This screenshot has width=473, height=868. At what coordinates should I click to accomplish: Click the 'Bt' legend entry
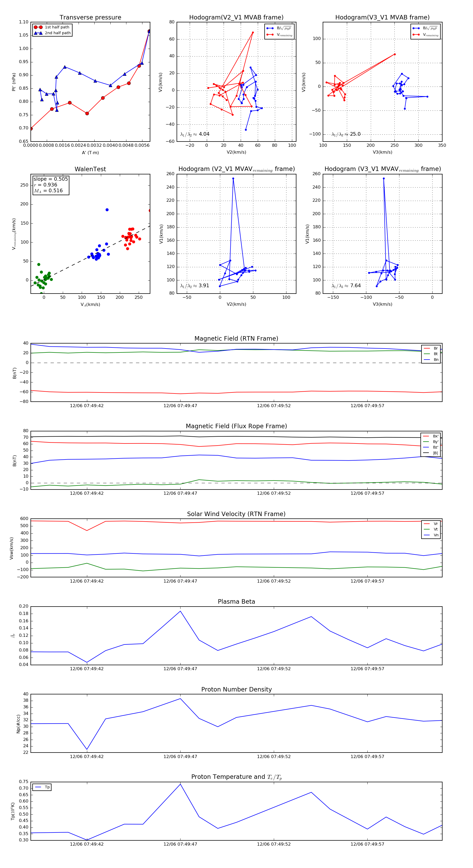coord(431,354)
